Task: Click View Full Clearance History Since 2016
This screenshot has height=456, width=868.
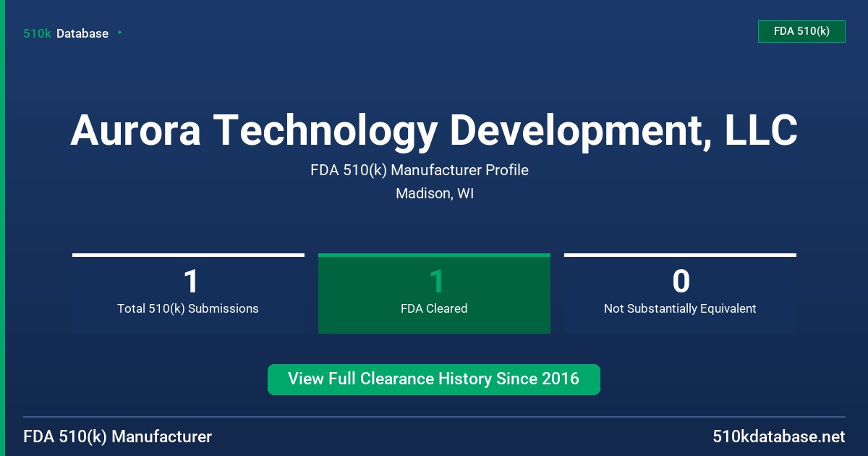Action: pos(434,379)
